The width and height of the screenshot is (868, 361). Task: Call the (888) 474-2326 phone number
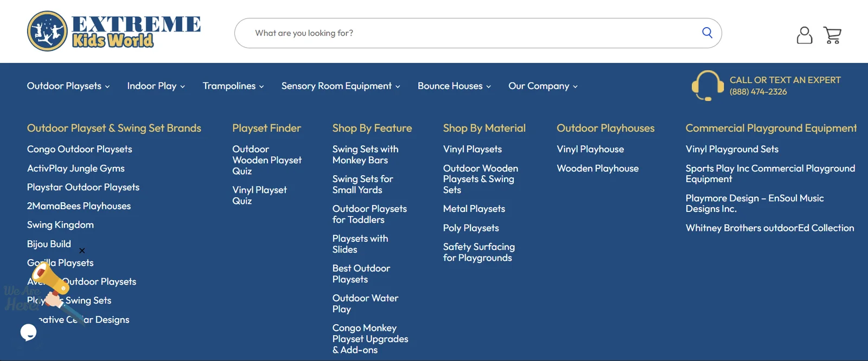coord(758,92)
